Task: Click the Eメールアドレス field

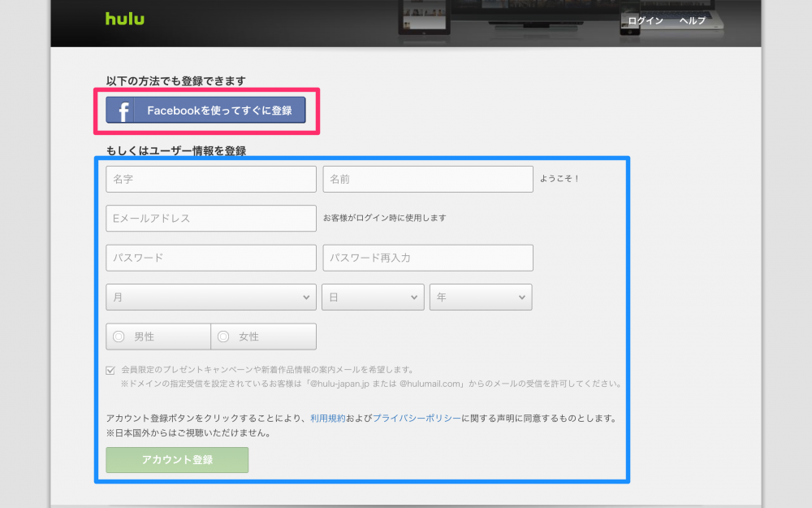Action: point(211,218)
